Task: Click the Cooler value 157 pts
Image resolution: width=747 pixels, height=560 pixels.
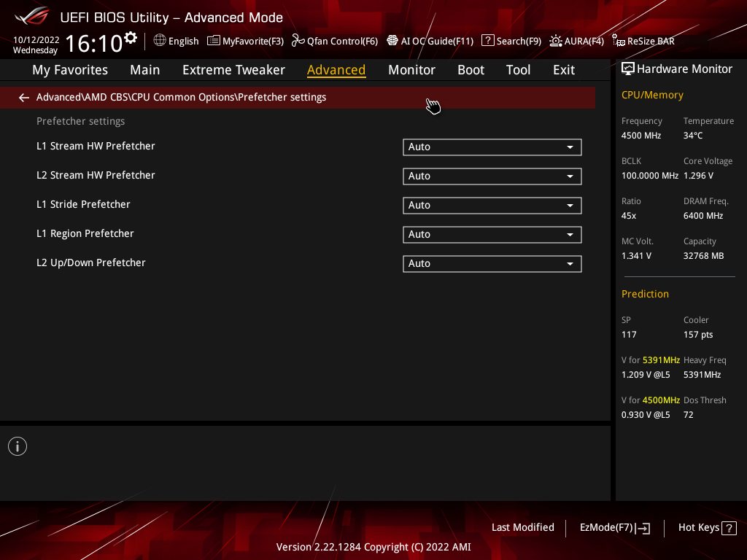Action: pyautogui.click(x=698, y=335)
